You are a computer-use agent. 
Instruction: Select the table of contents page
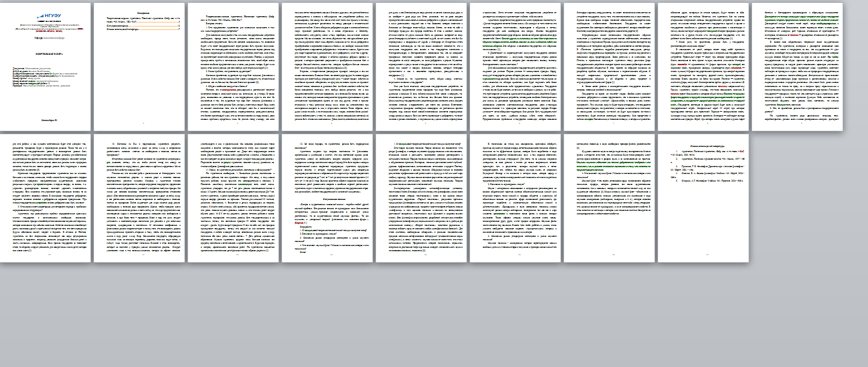pyautogui.click(x=140, y=67)
